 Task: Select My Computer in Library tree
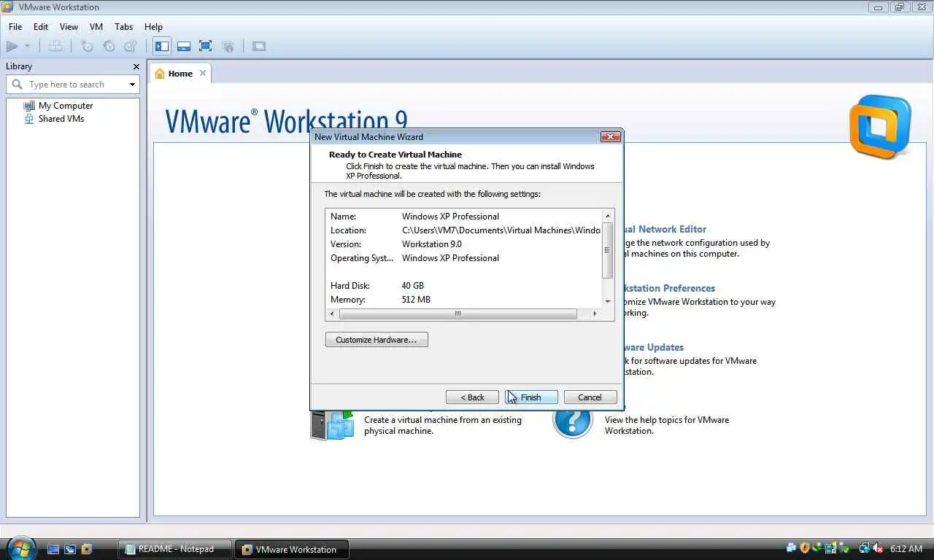coord(66,105)
